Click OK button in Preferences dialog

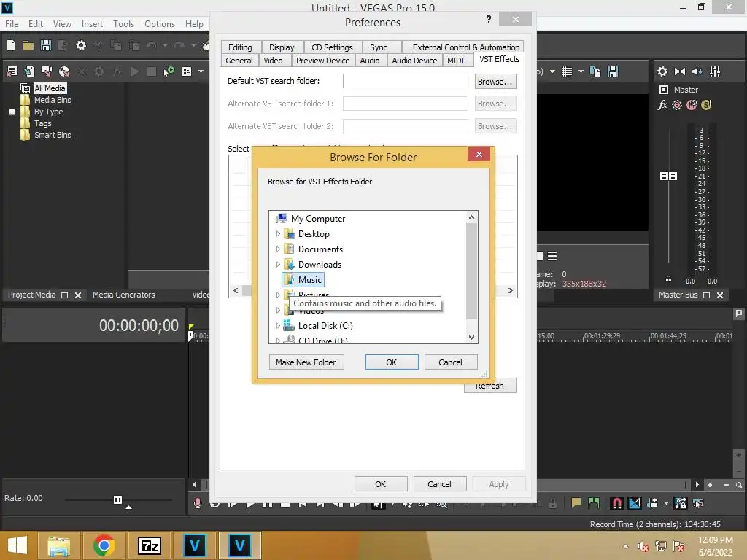pyautogui.click(x=380, y=484)
